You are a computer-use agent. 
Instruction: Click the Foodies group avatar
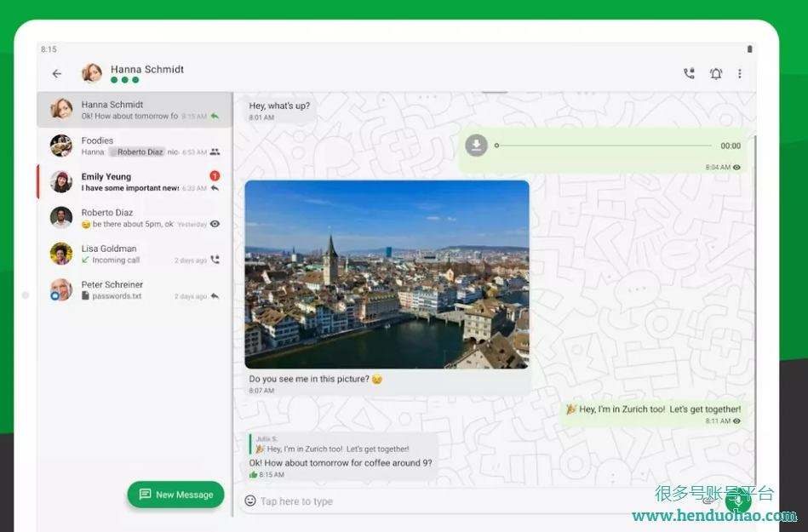point(60,146)
